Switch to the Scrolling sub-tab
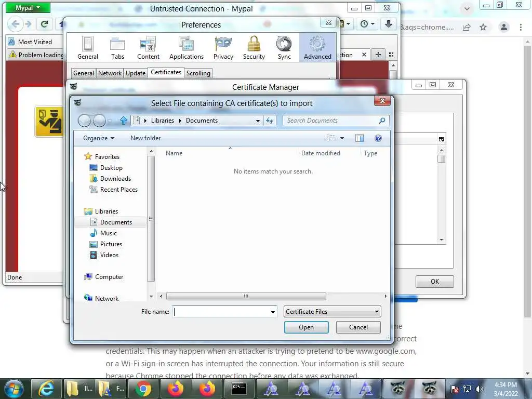 (198, 73)
